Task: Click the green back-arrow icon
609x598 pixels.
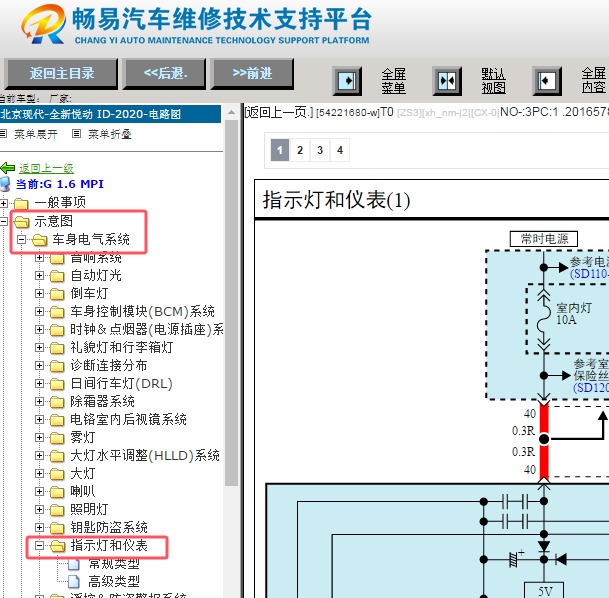Action: tap(8, 168)
